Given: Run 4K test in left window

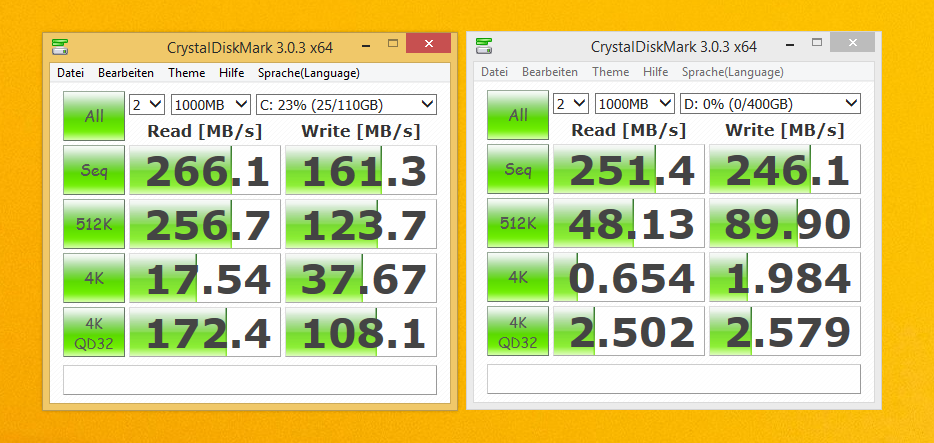Looking at the screenshot, I should [94, 278].
